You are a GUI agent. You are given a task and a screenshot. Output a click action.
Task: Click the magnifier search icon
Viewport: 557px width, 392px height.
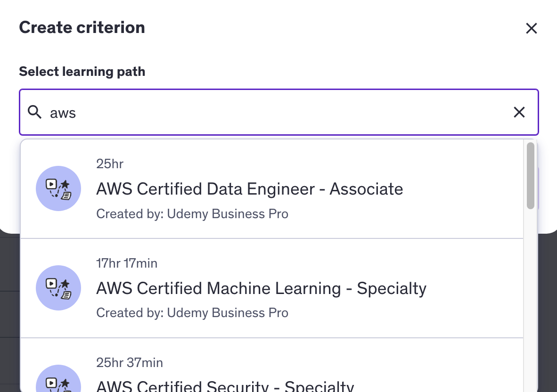pyautogui.click(x=34, y=112)
